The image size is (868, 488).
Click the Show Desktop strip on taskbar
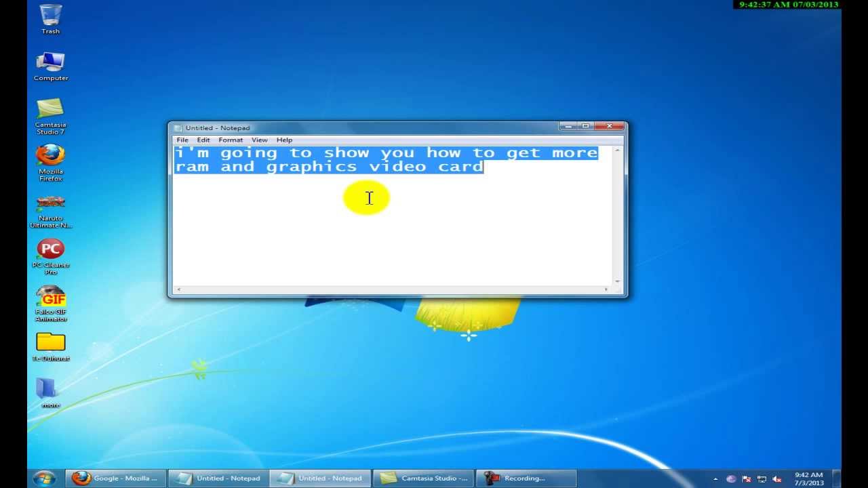[837, 479]
